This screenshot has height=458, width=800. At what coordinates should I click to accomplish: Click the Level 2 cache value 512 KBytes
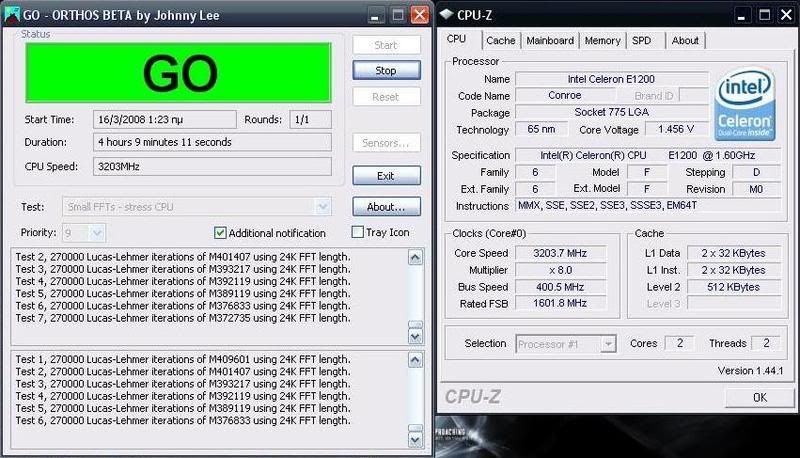[733, 287]
